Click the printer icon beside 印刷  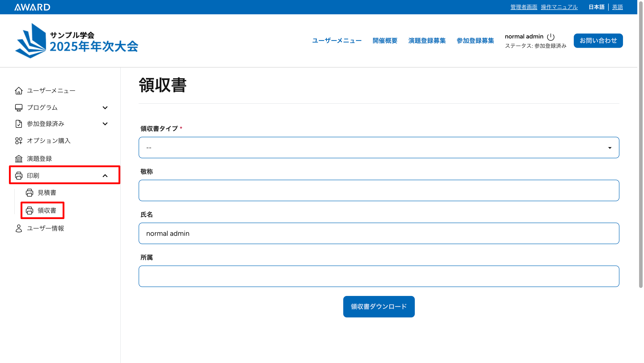coord(19,176)
